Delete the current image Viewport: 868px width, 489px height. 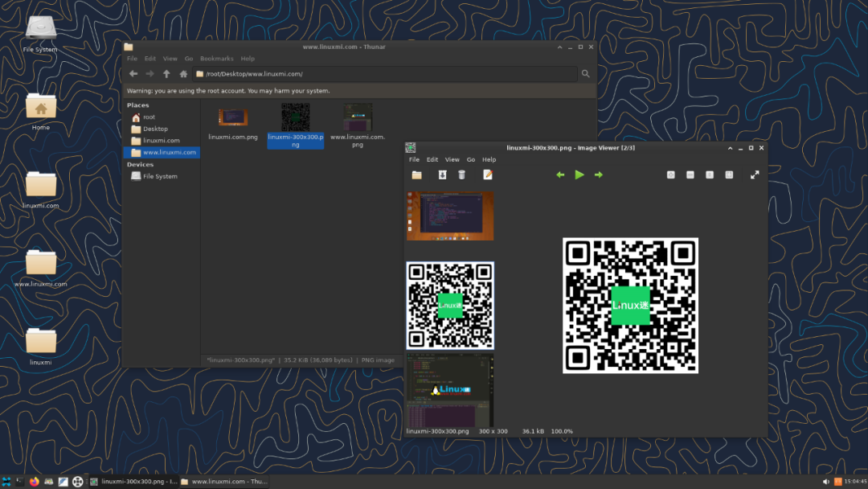(461, 175)
